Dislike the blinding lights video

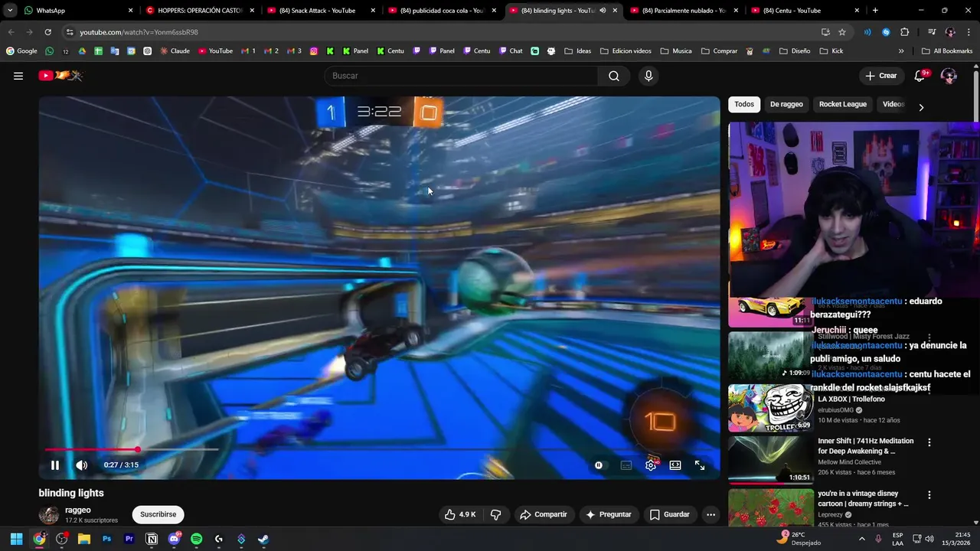point(495,514)
